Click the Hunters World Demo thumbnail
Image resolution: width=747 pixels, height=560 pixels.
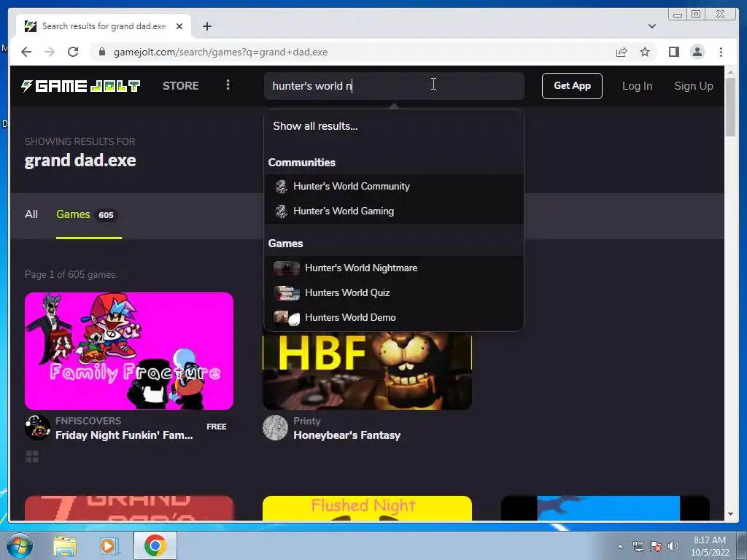tap(286, 318)
